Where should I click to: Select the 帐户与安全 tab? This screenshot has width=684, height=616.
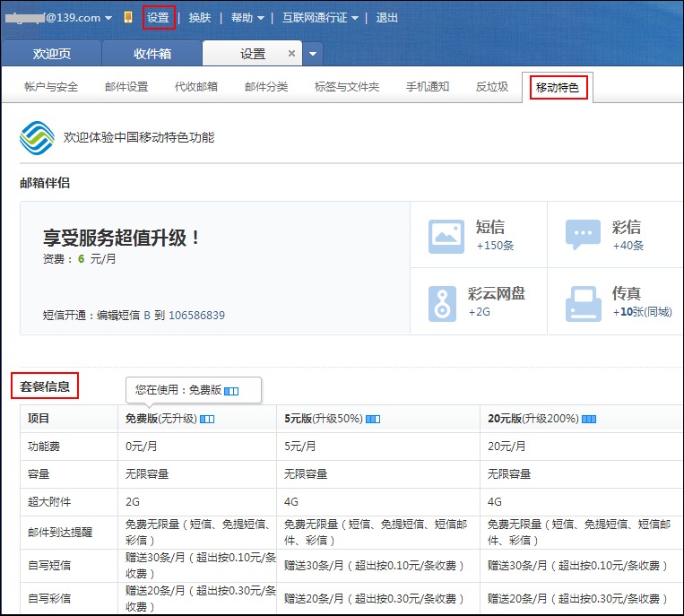point(51,87)
